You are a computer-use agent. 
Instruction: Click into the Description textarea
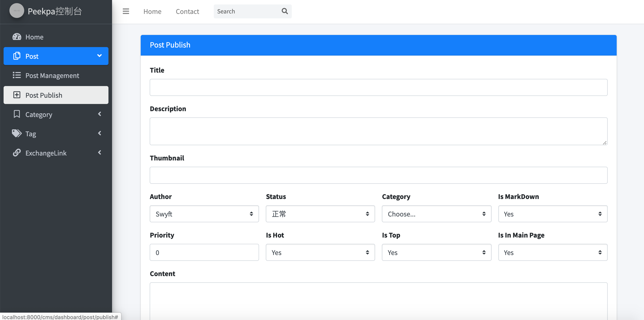[378, 131]
